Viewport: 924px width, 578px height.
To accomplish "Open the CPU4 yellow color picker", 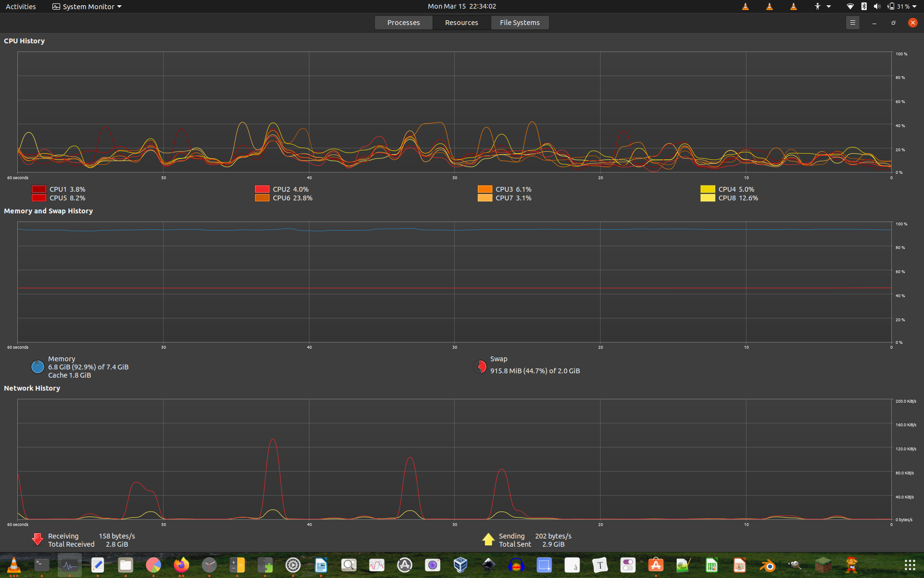I will coord(708,189).
